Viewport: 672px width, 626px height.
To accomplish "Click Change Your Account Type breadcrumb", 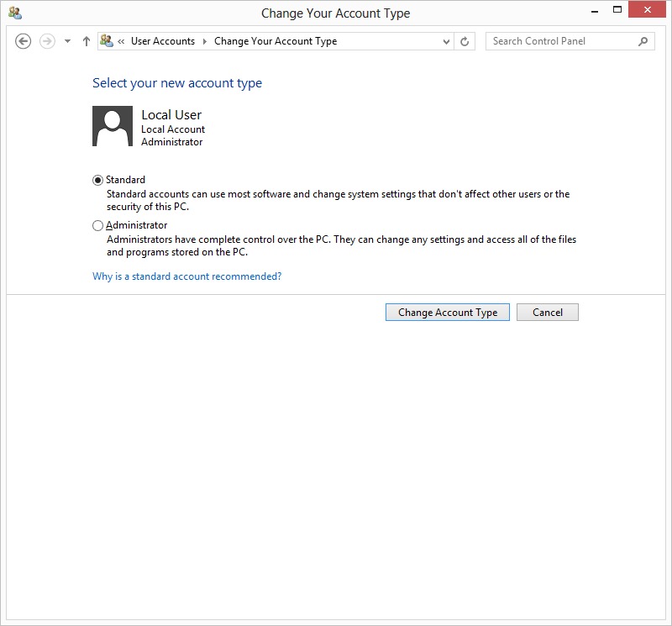I will tap(275, 41).
